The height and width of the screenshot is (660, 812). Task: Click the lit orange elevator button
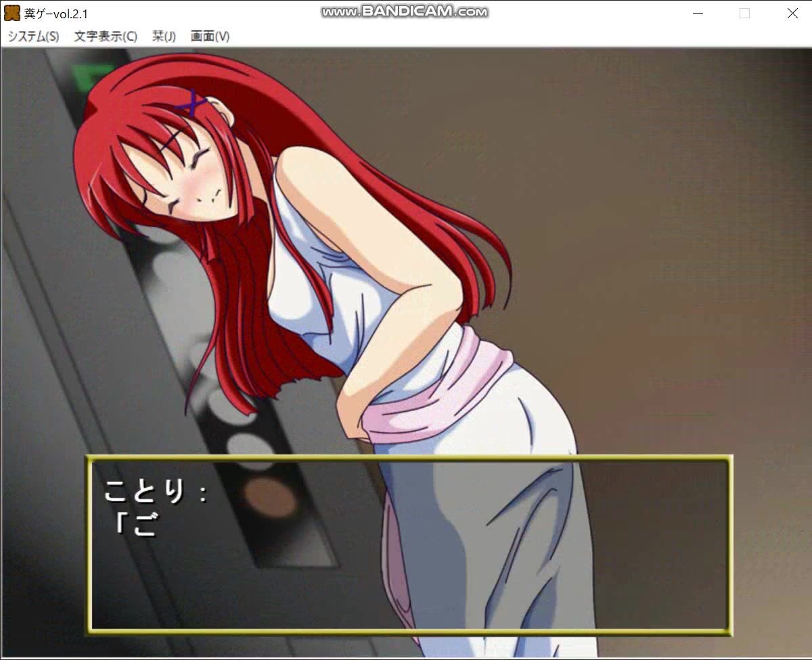point(270,497)
